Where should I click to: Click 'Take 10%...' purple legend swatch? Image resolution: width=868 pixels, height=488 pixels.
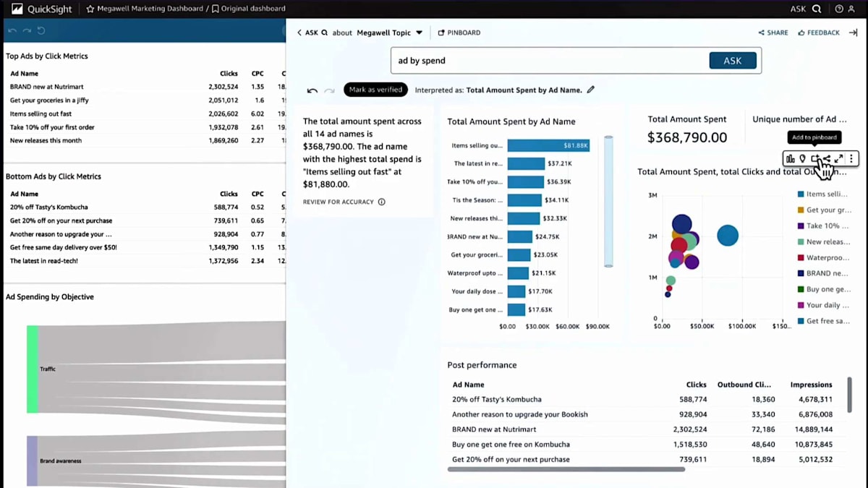[801, 226]
